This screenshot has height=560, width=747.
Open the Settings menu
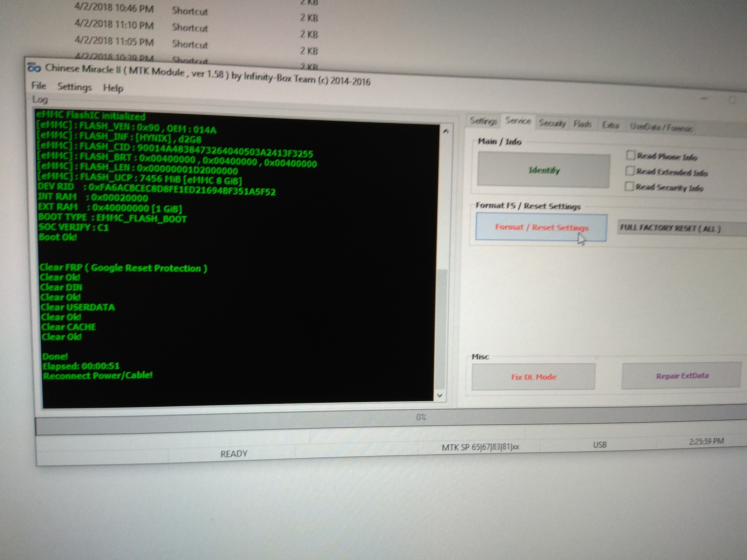(74, 87)
